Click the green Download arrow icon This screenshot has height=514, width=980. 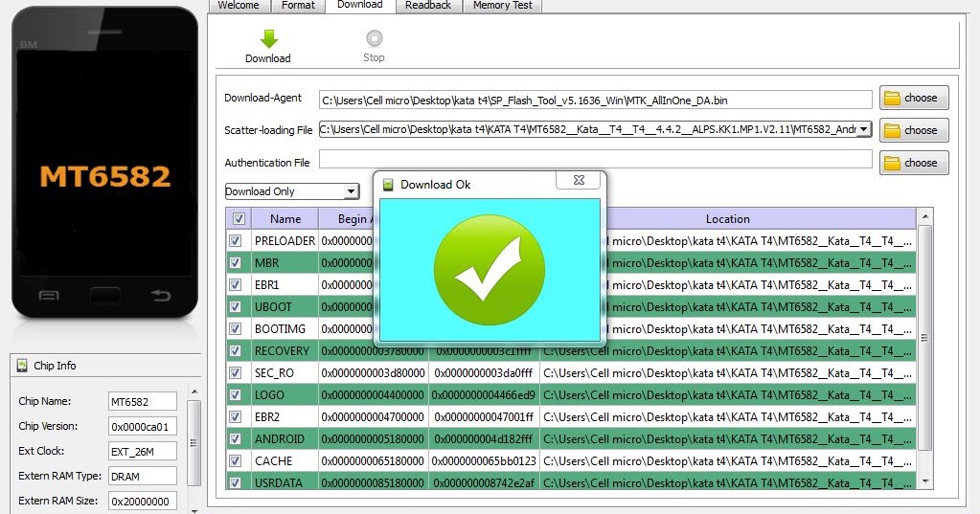click(269, 38)
